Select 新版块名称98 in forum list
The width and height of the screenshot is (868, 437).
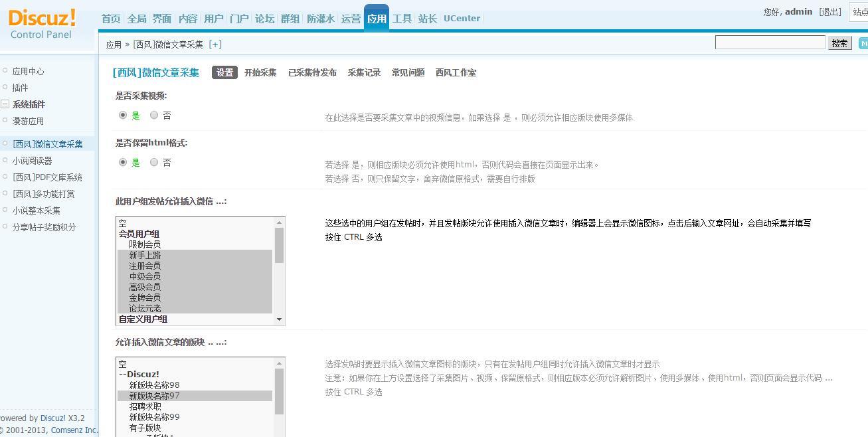[195, 385]
